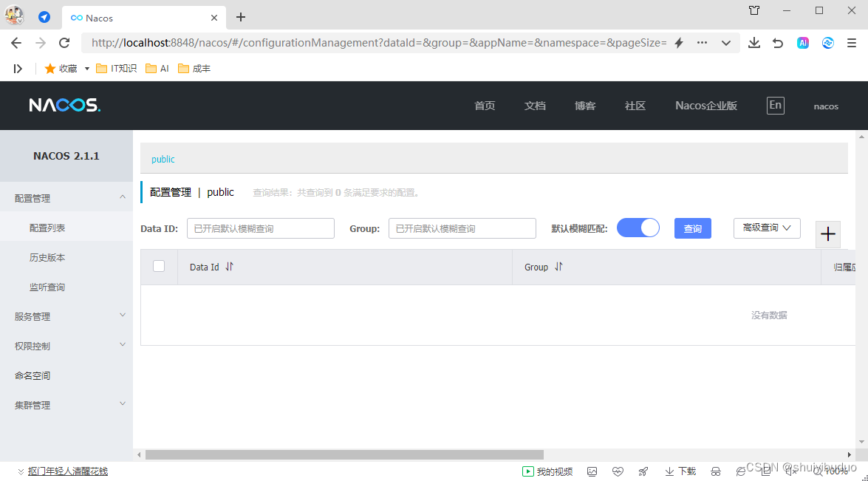Click the incognito glasses status icon
The image size is (868, 481).
click(x=716, y=471)
